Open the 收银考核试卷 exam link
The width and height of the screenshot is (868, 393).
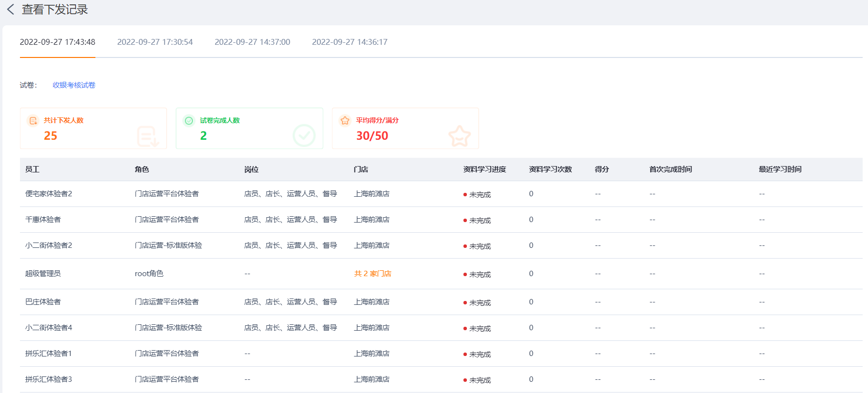pos(74,85)
